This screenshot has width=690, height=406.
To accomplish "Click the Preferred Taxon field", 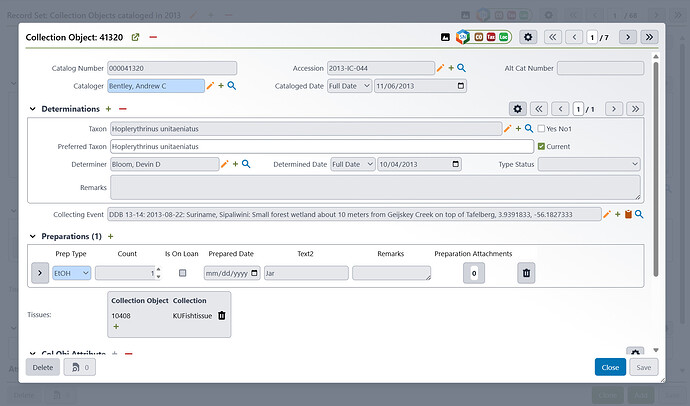I will pyautogui.click(x=322, y=146).
